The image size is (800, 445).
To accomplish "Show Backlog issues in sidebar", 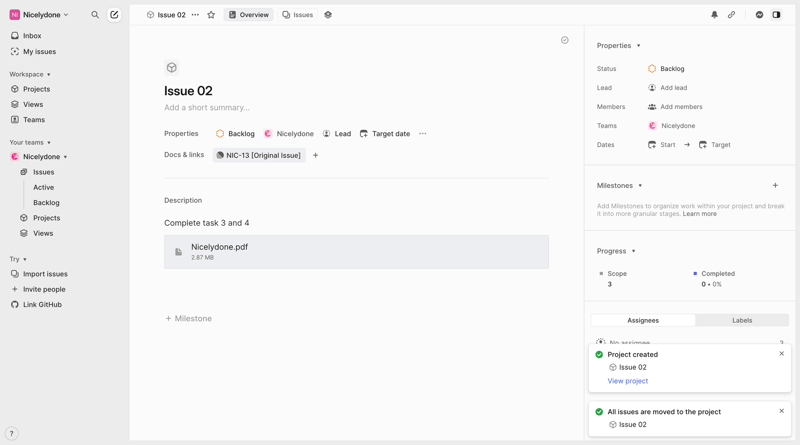I will tap(46, 203).
